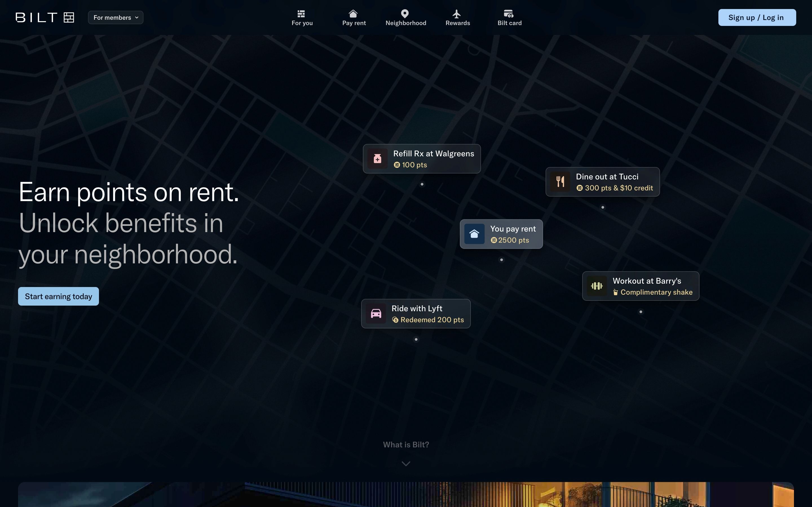The height and width of the screenshot is (507, 812).
Task: Click the Pay rent house icon
Action: [x=353, y=14]
